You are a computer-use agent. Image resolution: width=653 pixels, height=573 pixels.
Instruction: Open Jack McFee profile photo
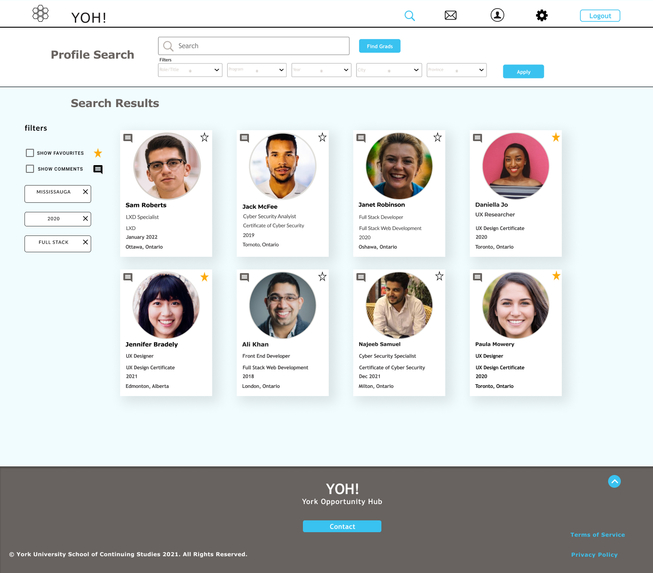point(282,166)
